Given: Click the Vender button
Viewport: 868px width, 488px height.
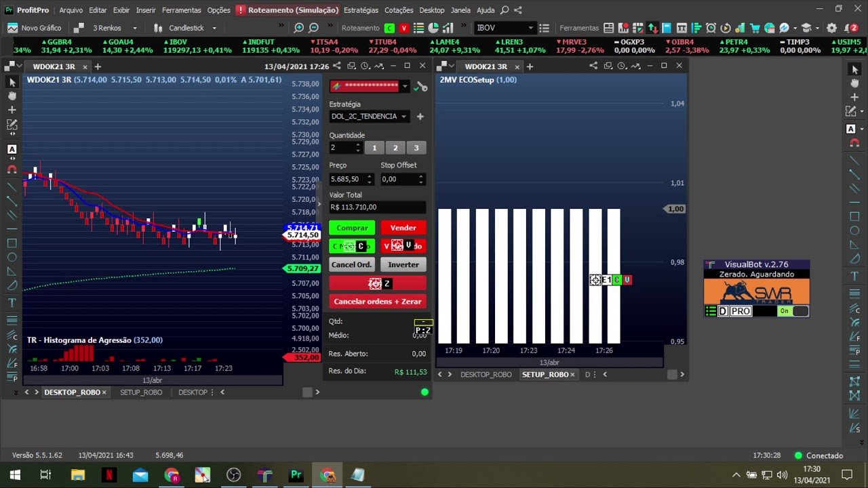Looking at the screenshot, I should (x=403, y=228).
